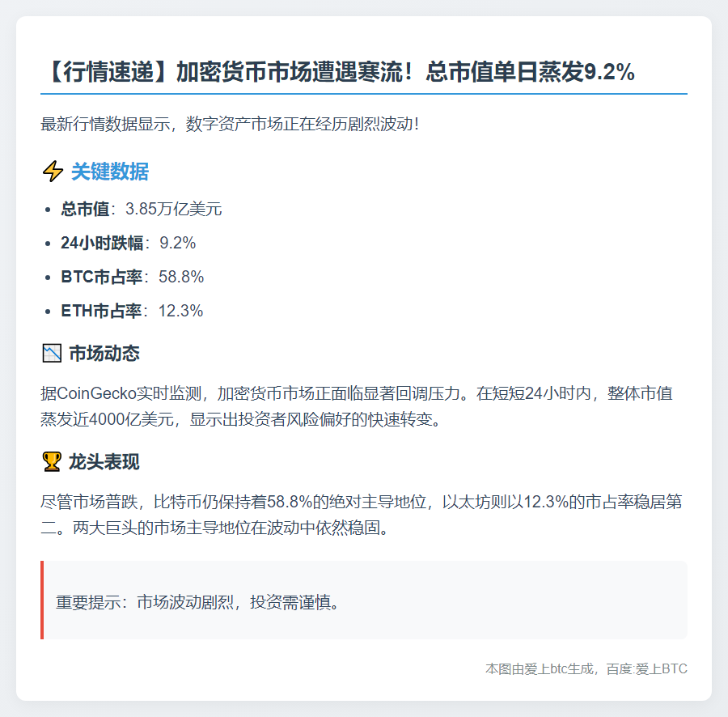Click the intro sentence starting 最新行情数据显示
Image resolution: width=728 pixels, height=717 pixels.
pyautogui.click(x=230, y=125)
